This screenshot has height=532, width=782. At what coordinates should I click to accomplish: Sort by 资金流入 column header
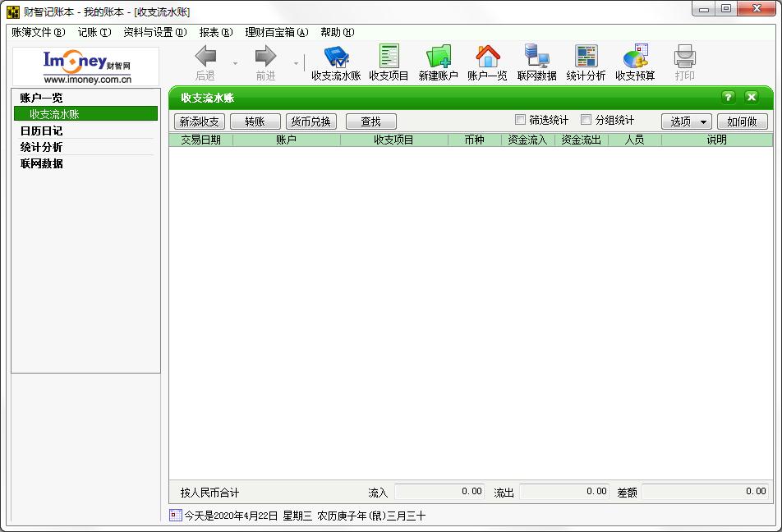click(528, 140)
